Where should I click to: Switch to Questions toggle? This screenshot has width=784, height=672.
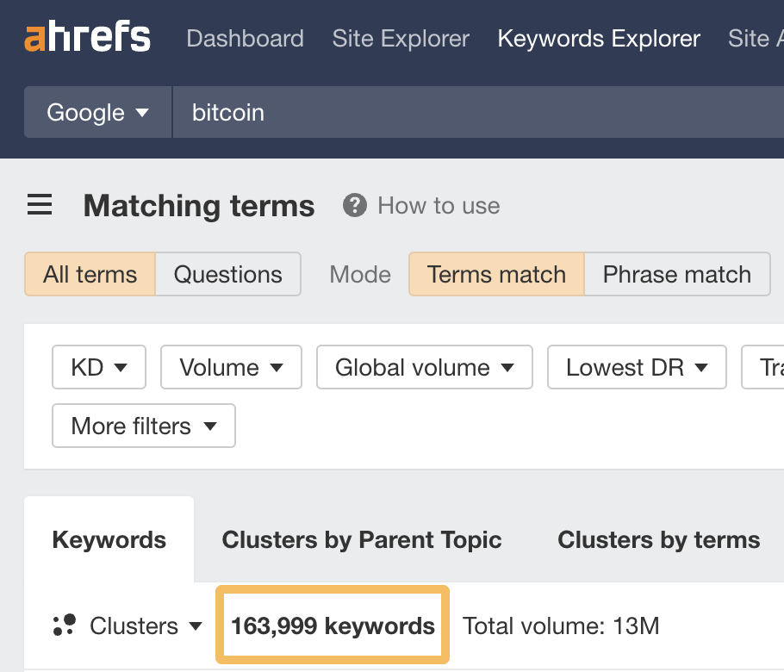pos(227,275)
